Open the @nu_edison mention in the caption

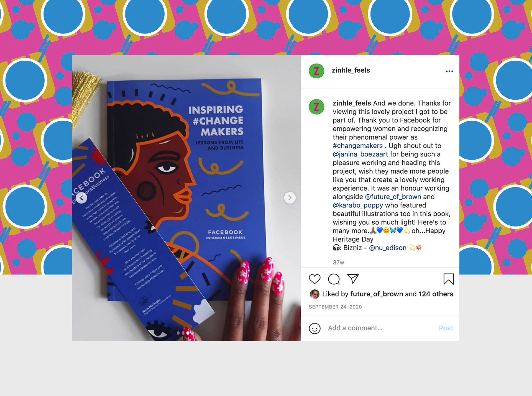[388, 248]
